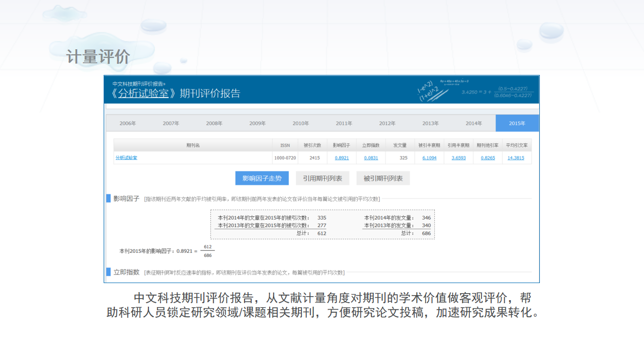Click the impact factor value 0.8921 link
644x362 pixels.
pos(342,158)
